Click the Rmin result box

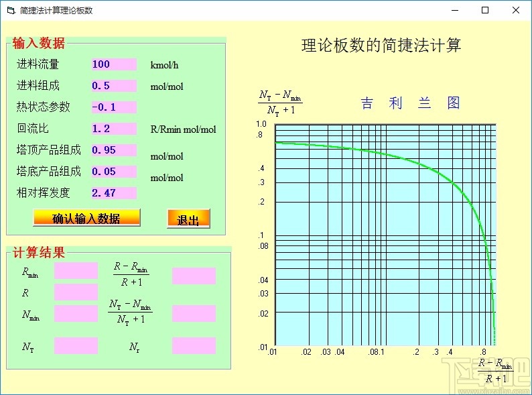point(76,271)
